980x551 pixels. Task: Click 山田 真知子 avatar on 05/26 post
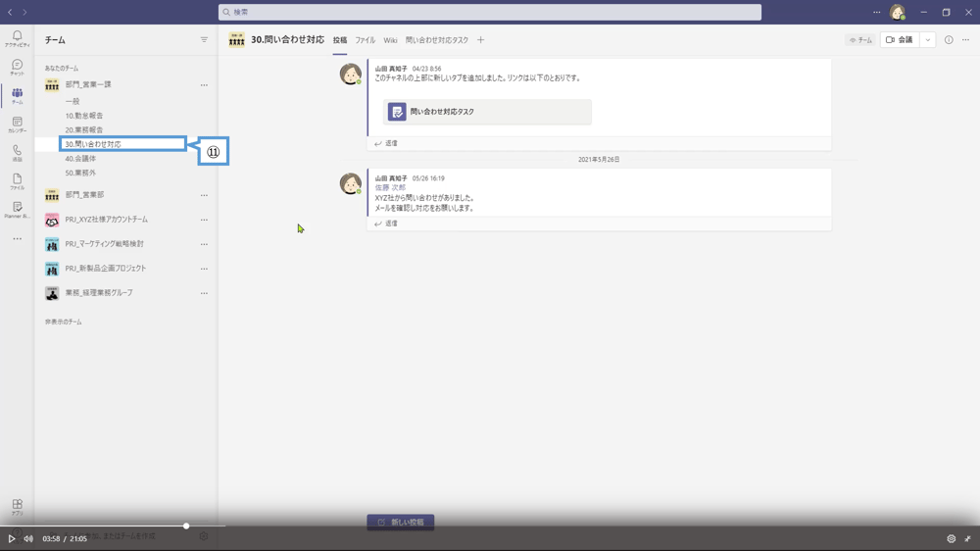pyautogui.click(x=350, y=183)
